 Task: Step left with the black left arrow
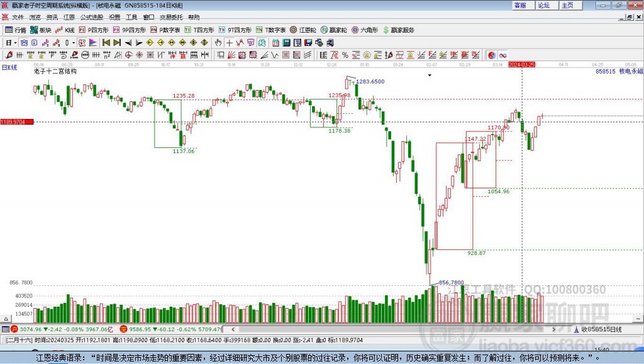click(x=128, y=43)
